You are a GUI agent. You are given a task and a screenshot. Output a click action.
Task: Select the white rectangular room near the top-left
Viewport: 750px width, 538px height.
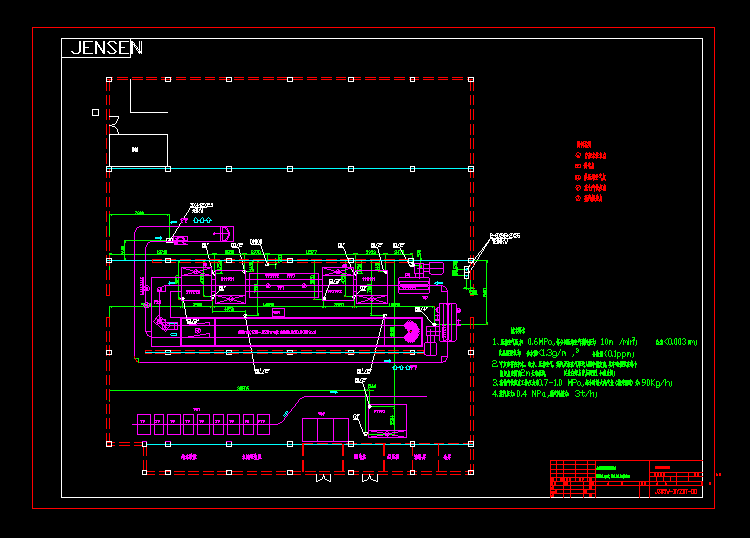(138, 151)
